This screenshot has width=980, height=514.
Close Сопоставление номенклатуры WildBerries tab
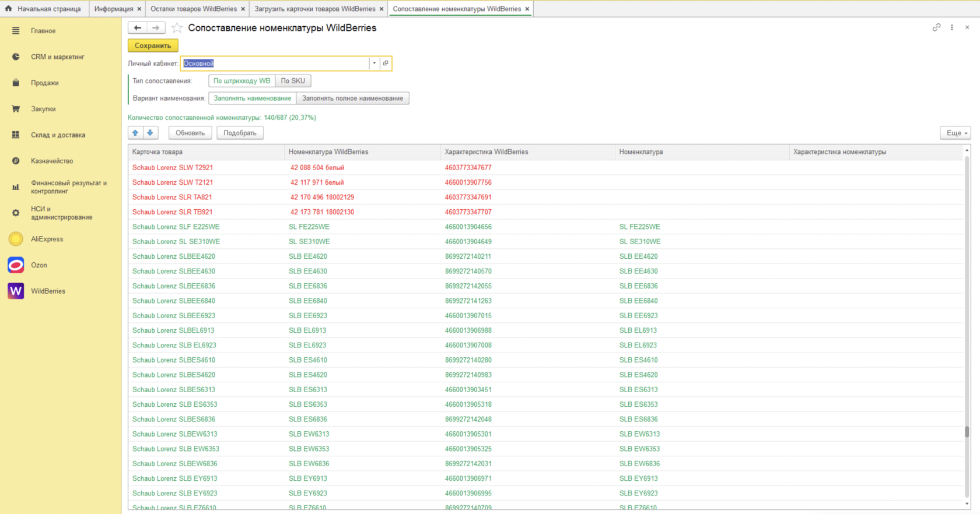click(x=527, y=9)
